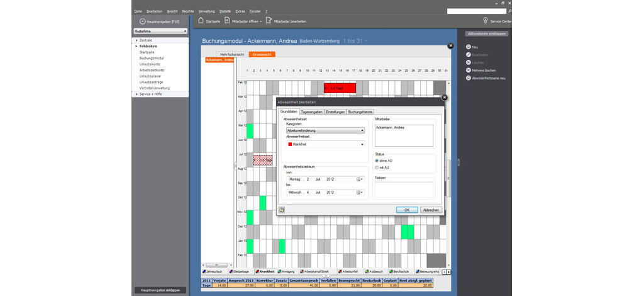This screenshot has width=644, height=296.
Task: Click the Startseite home icon in toolbar
Action: (x=201, y=21)
